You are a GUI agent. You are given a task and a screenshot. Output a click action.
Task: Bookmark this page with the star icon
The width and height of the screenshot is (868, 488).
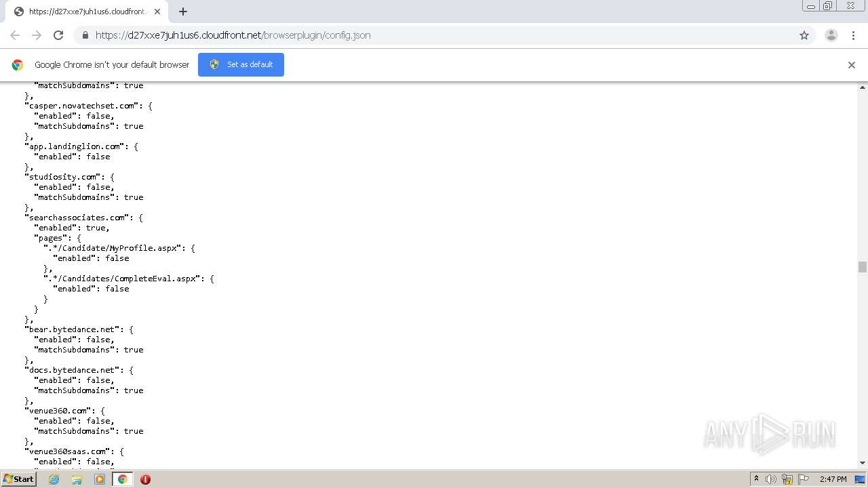(x=804, y=35)
